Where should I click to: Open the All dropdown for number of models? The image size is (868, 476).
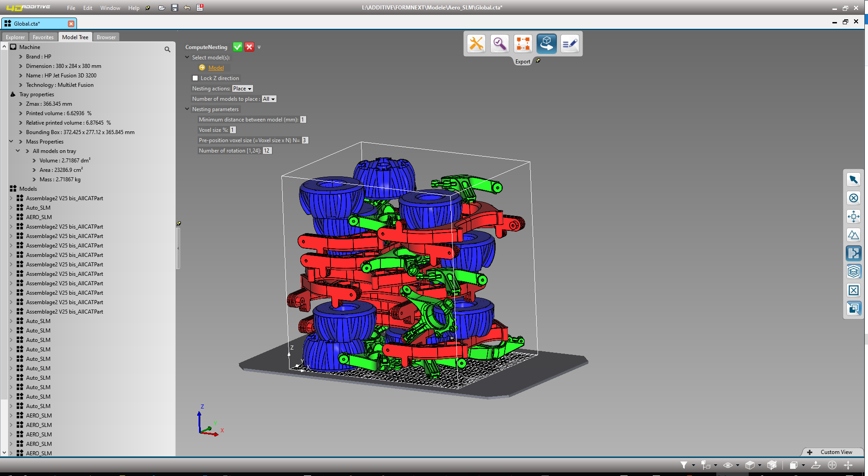268,99
